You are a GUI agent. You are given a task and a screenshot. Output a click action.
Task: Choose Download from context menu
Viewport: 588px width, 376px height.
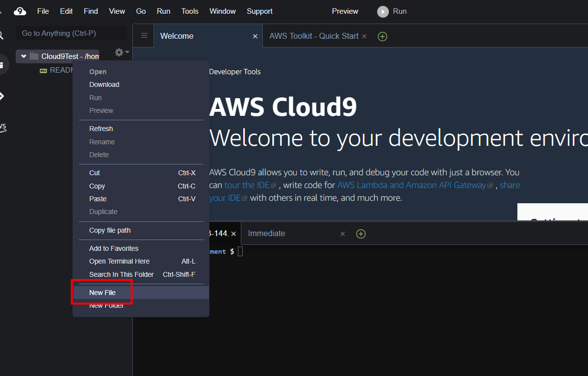[141, 85]
